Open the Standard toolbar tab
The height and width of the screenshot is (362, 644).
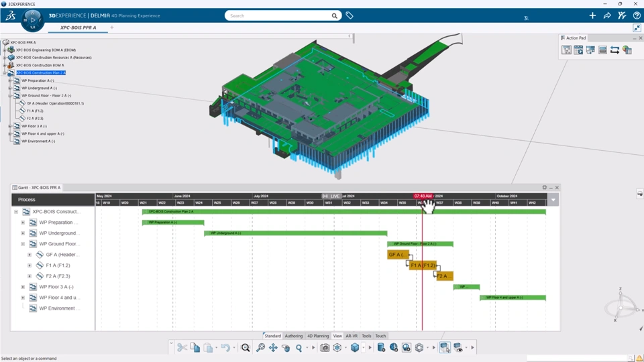point(272,336)
